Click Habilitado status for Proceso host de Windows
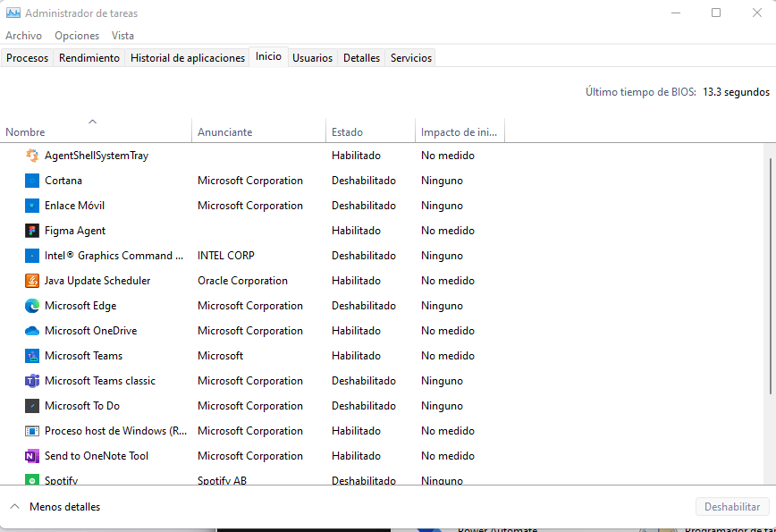Viewport: 776px width, 532px height. (x=357, y=431)
